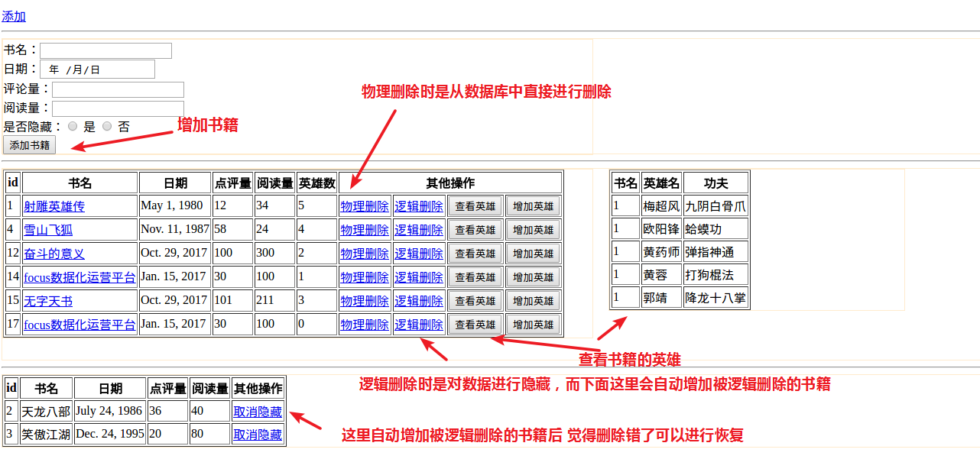Submit with the 添加书籍 button
Viewport: 980px width, 459px height.
[x=29, y=145]
